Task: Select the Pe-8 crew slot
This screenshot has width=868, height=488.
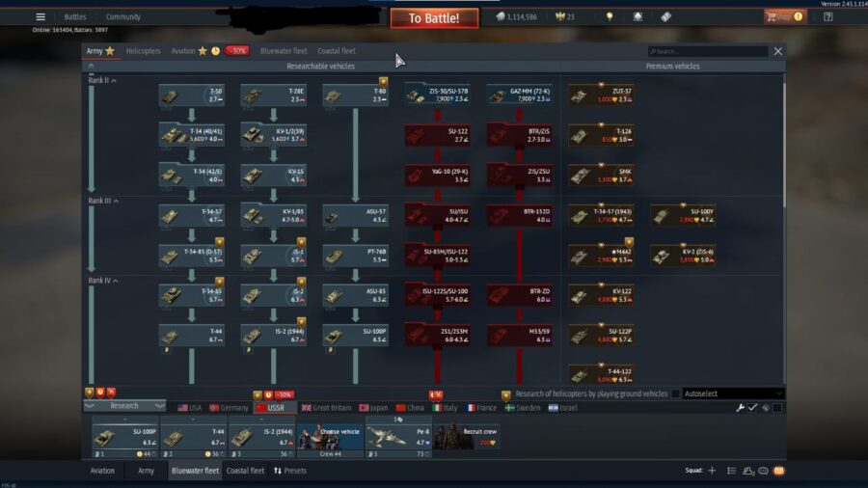Action: click(x=398, y=437)
